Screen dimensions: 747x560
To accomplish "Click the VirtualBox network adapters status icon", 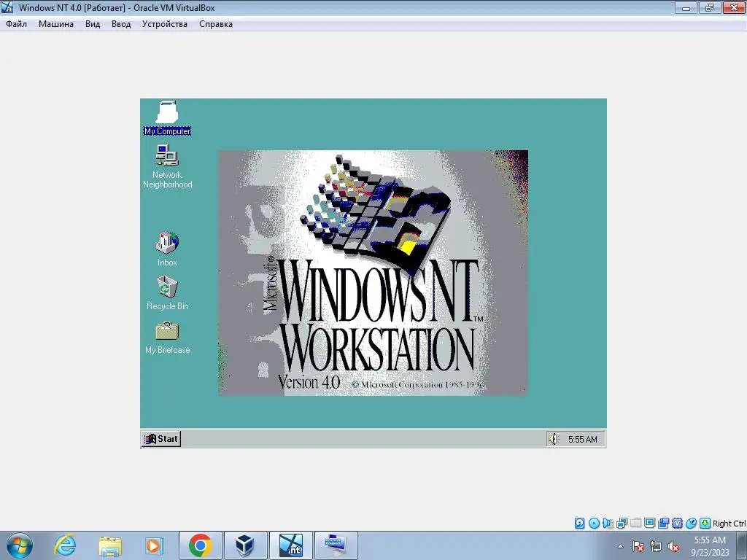I will tap(622, 524).
